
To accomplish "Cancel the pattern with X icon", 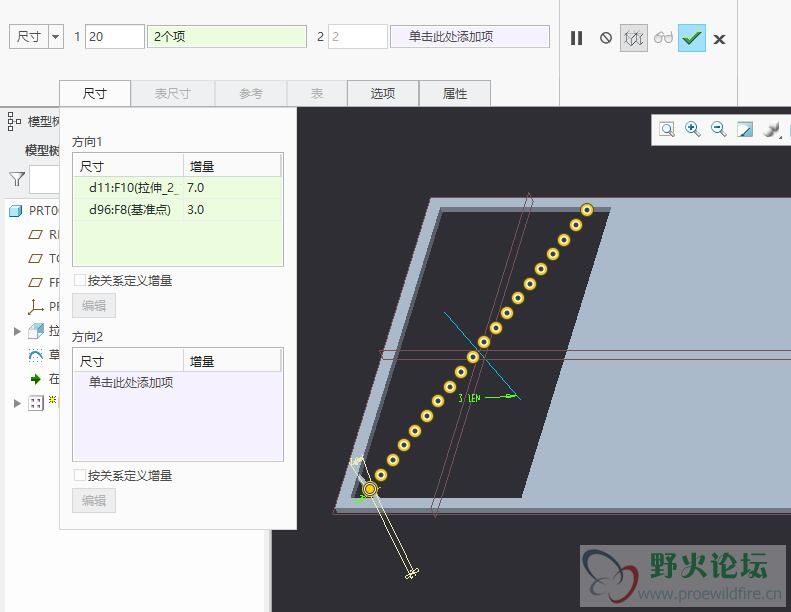I will point(719,39).
